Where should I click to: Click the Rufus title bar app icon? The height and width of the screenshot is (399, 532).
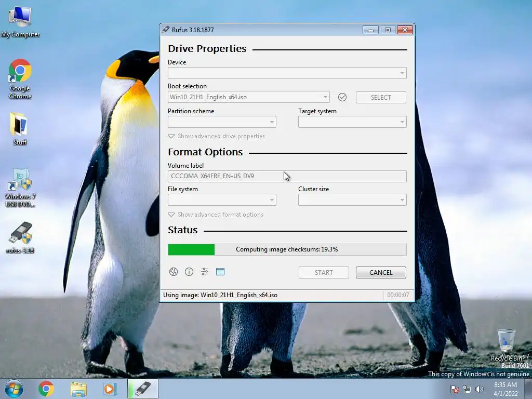tap(166, 30)
